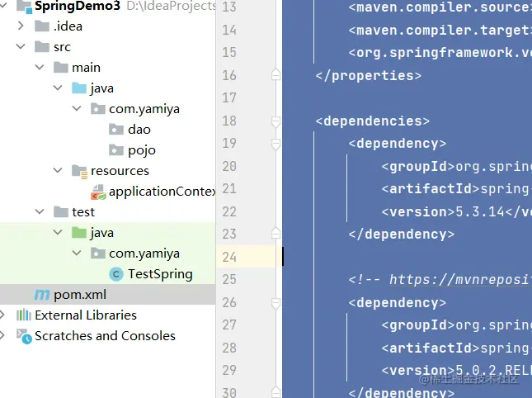Click the External Libraries icon
The height and width of the screenshot is (398, 532).
tap(24, 315)
